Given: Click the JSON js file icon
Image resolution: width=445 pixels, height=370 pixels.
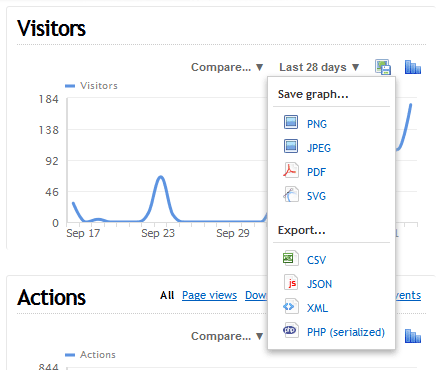Looking at the screenshot, I should pos(291,283).
